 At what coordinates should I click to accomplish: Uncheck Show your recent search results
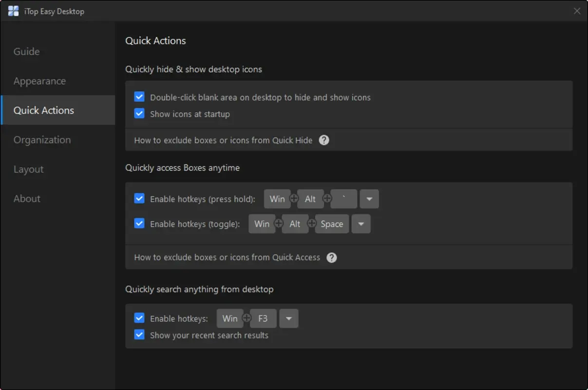pyautogui.click(x=139, y=334)
